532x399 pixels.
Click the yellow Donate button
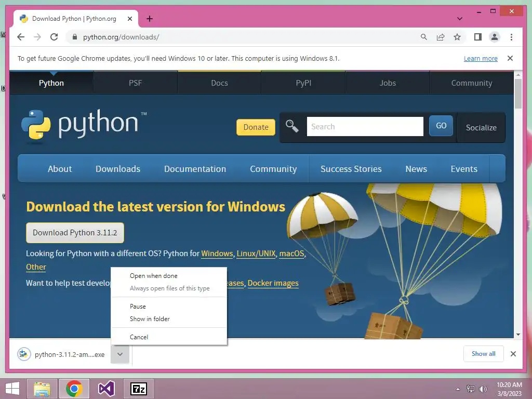tap(256, 127)
